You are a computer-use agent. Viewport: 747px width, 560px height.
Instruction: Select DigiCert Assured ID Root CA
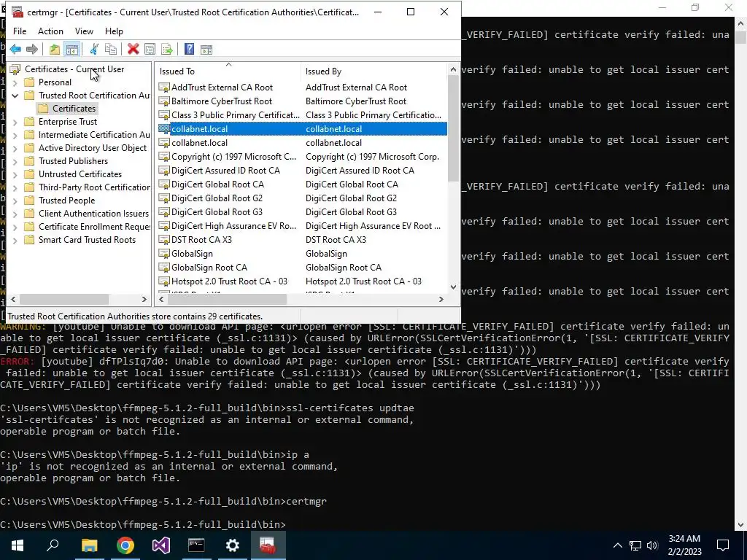tap(303, 171)
